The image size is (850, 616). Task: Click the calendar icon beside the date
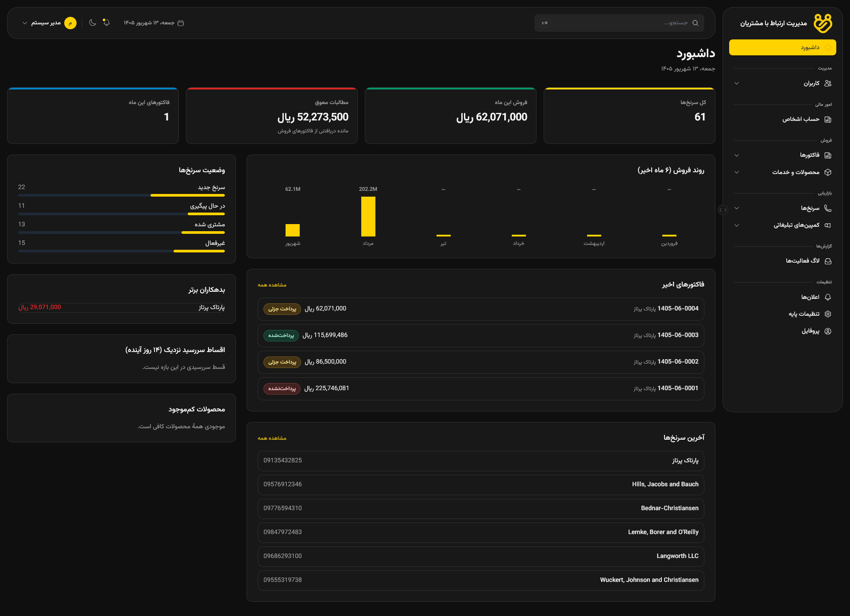[x=181, y=23]
